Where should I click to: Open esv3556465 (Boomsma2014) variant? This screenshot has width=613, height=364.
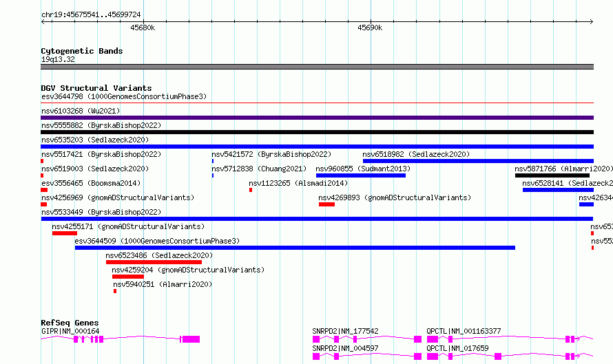(91, 183)
